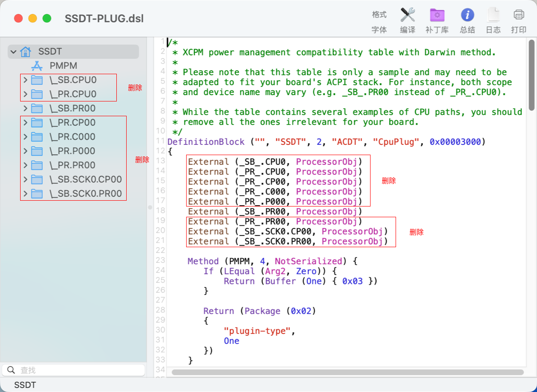Viewport: 537px width, 392px height.
Task: Open the Patch library (补丁库) icon
Action: point(437,15)
